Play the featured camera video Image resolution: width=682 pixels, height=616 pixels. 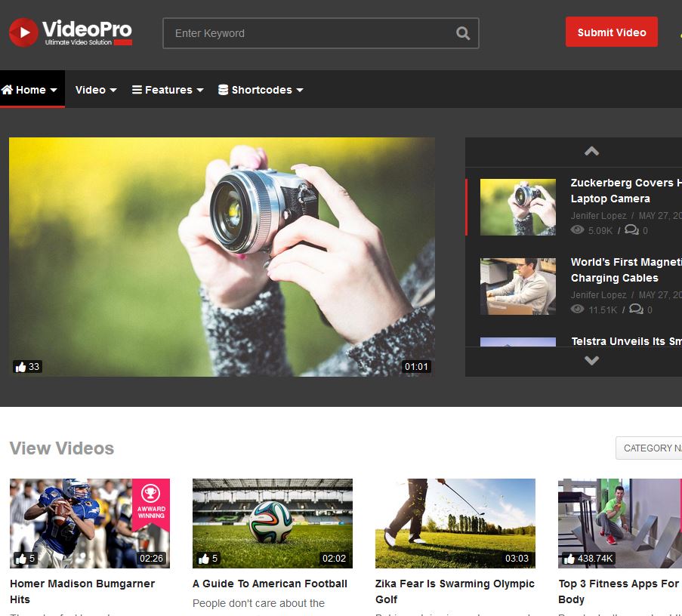tap(222, 257)
